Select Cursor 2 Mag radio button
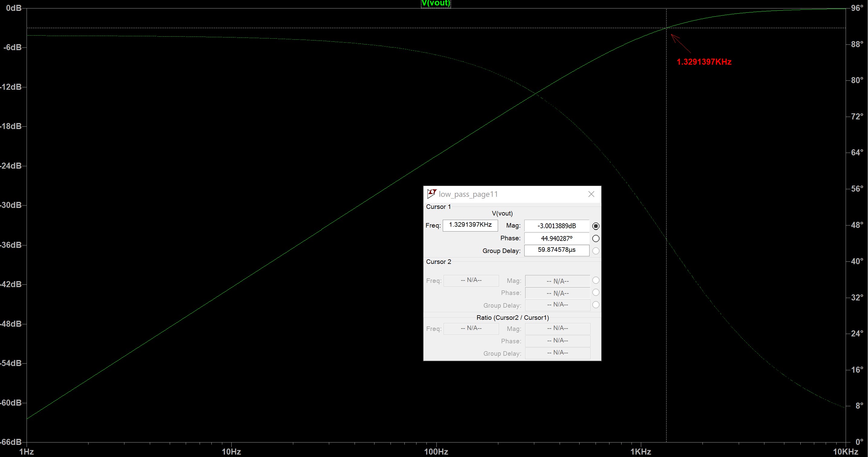868x457 pixels. click(595, 280)
